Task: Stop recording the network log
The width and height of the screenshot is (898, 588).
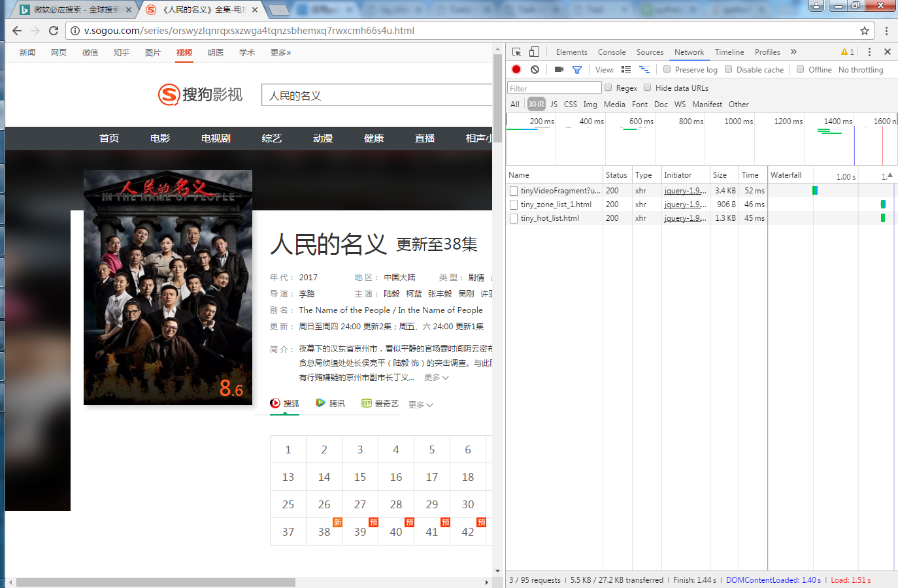Action: pos(516,69)
